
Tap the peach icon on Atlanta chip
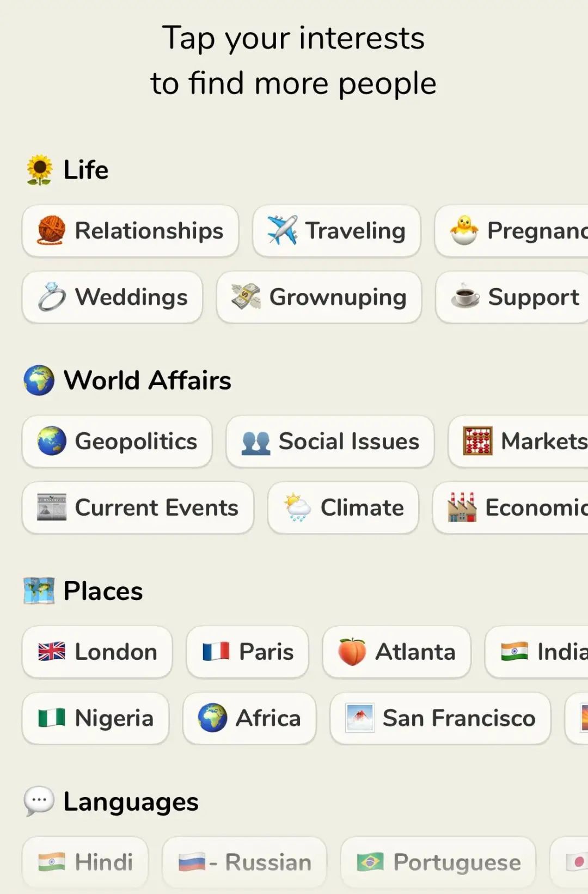pos(352,652)
